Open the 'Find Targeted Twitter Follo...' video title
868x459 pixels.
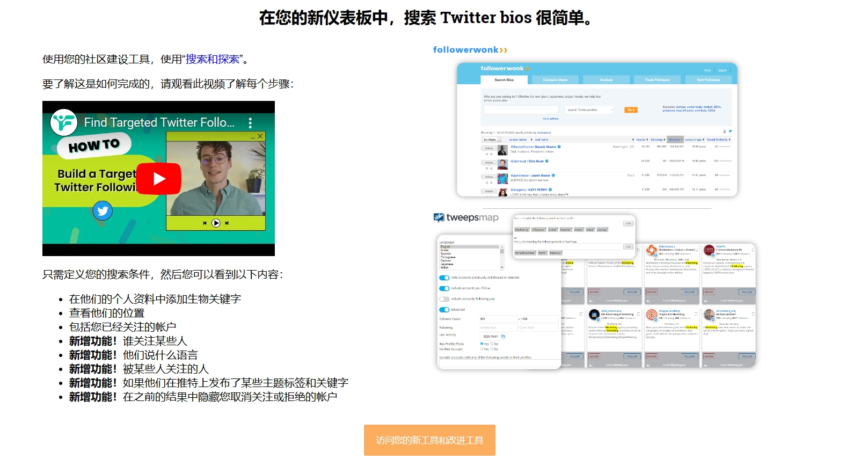pyautogui.click(x=159, y=122)
